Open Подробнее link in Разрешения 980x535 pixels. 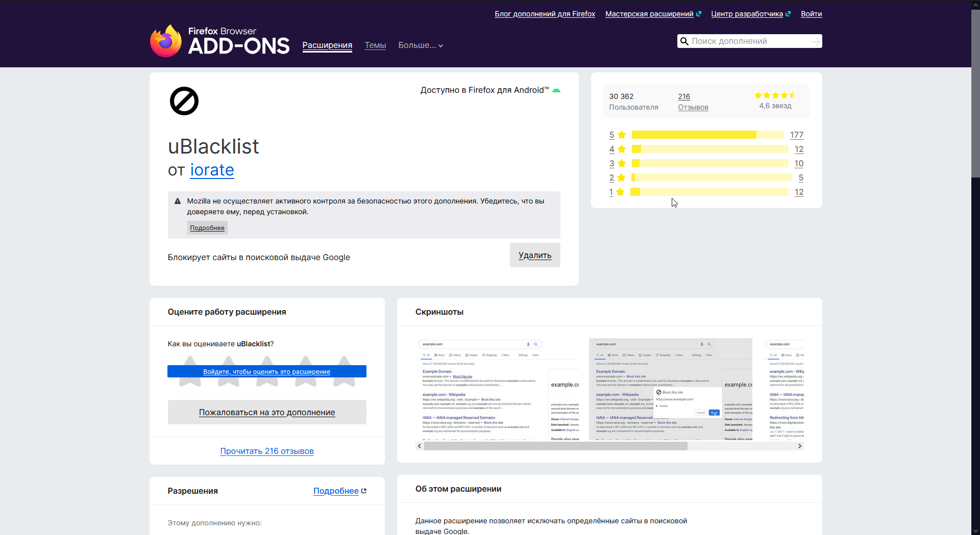pos(336,491)
